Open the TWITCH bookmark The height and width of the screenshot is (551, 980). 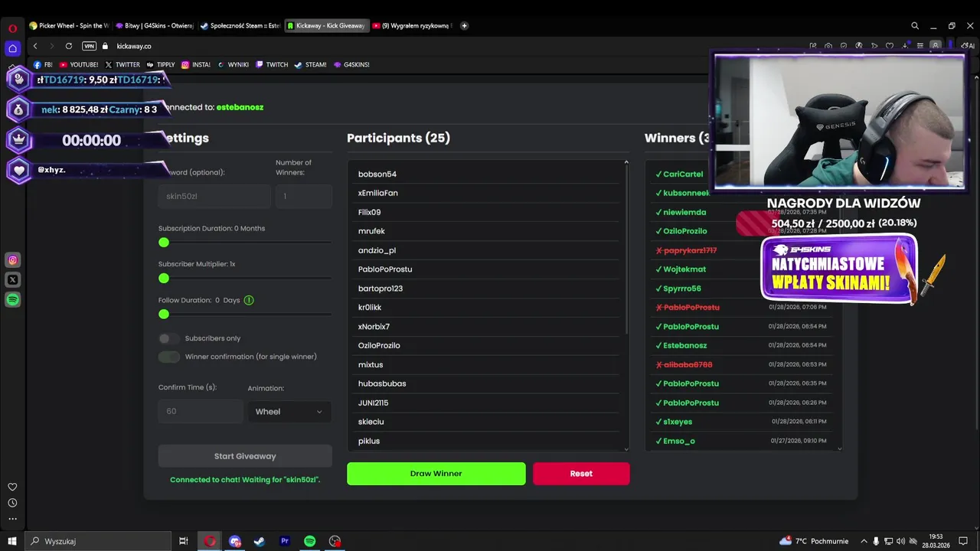272,65
